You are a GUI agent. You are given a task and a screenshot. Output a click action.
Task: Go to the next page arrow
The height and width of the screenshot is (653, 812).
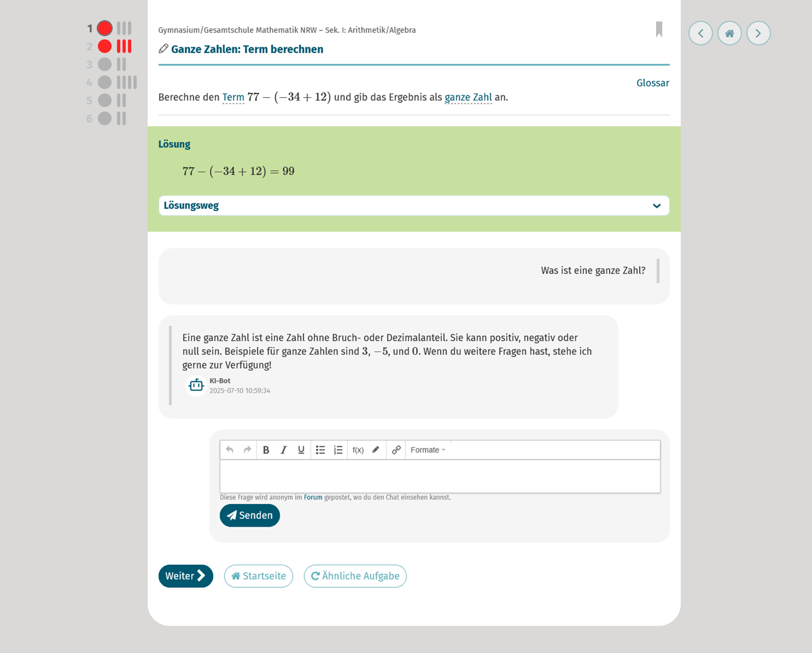[758, 33]
